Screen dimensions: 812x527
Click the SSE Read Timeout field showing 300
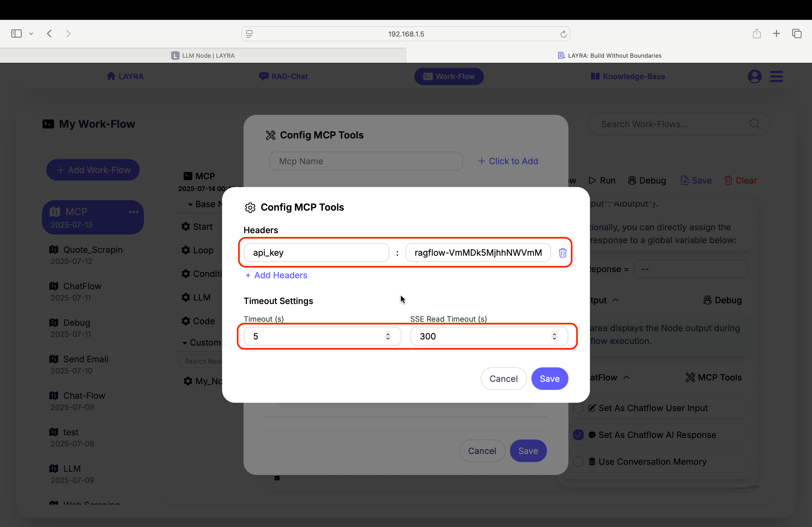[489, 336]
